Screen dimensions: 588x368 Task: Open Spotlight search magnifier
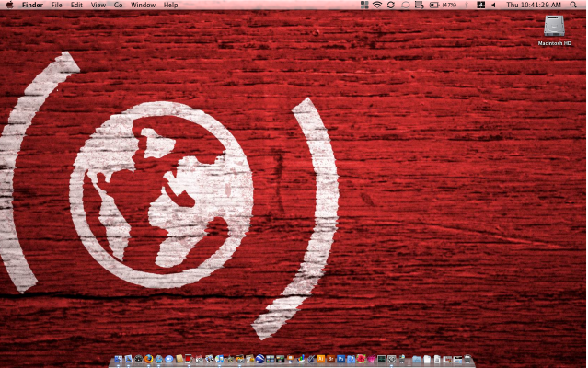click(x=573, y=5)
